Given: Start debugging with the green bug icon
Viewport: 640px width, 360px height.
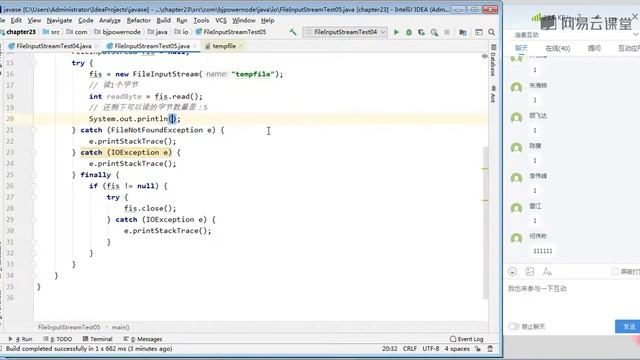Looking at the screenshot, I should coord(409,32).
